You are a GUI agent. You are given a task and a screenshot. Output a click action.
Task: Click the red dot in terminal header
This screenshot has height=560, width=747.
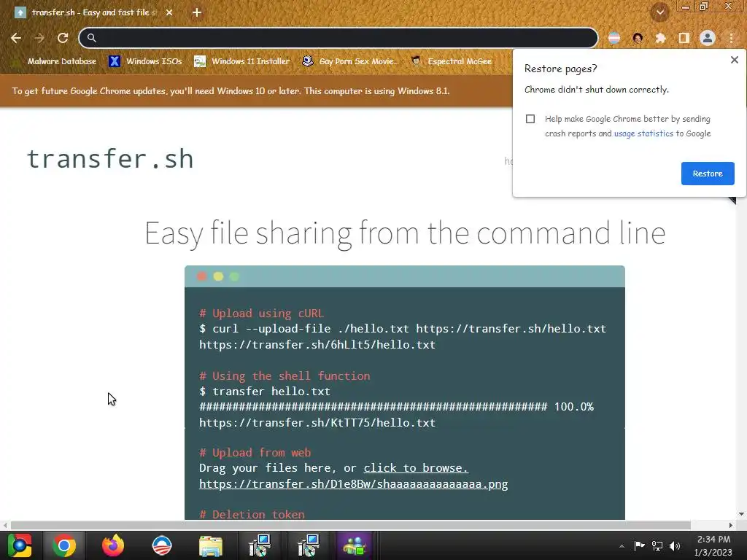202,276
